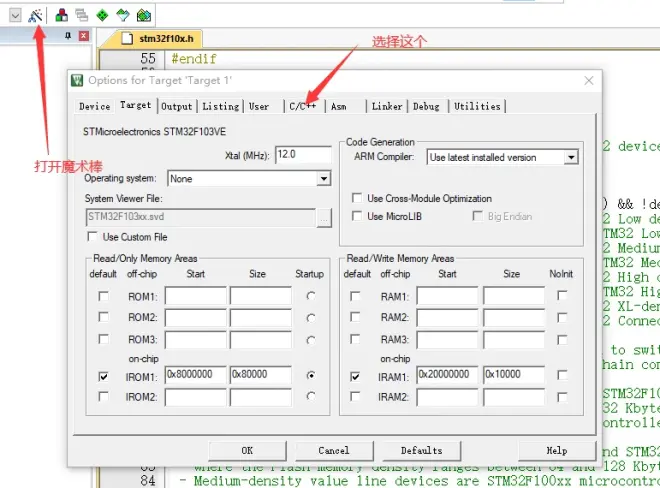Switch to the Device tab
Screen dimensions: 660x488
[x=95, y=107]
